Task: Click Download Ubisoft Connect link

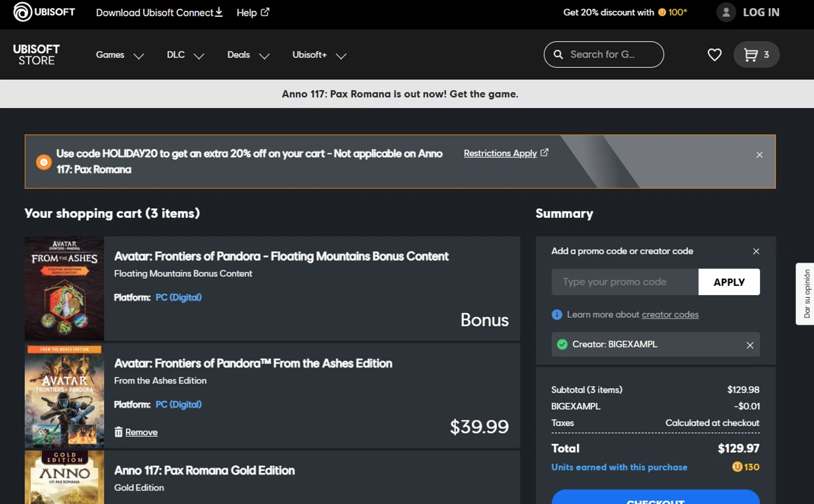Action: pos(159,12)
